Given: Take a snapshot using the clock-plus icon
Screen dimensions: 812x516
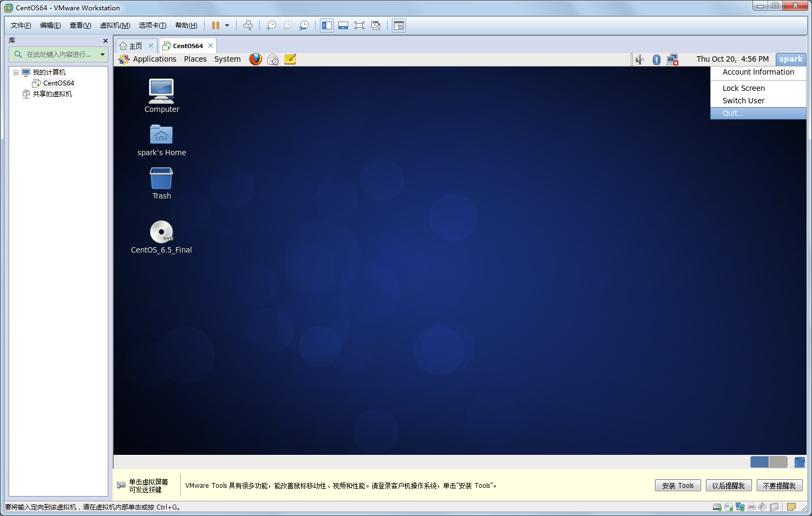Looking at the screenshot, I should pyautogui.click(x=271, y=25).
